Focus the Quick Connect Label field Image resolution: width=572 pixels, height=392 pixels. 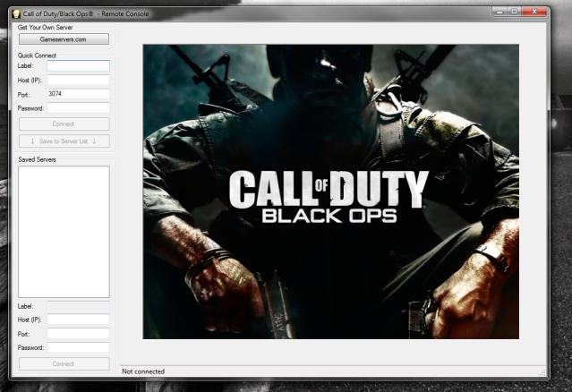78,66
